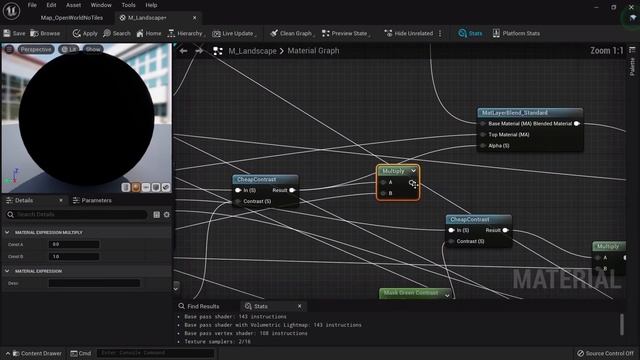The image size is (640, 360).
Task: Open viewport Show menu
Action: 93,49
